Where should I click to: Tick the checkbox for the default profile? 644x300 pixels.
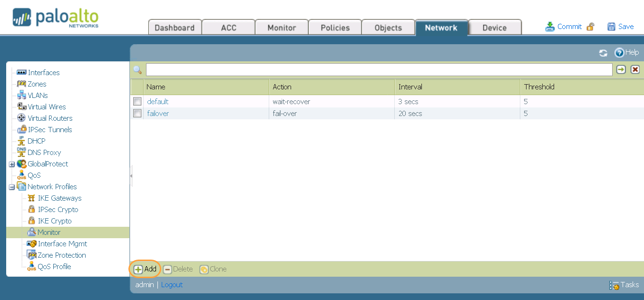(x=137, y=102)
